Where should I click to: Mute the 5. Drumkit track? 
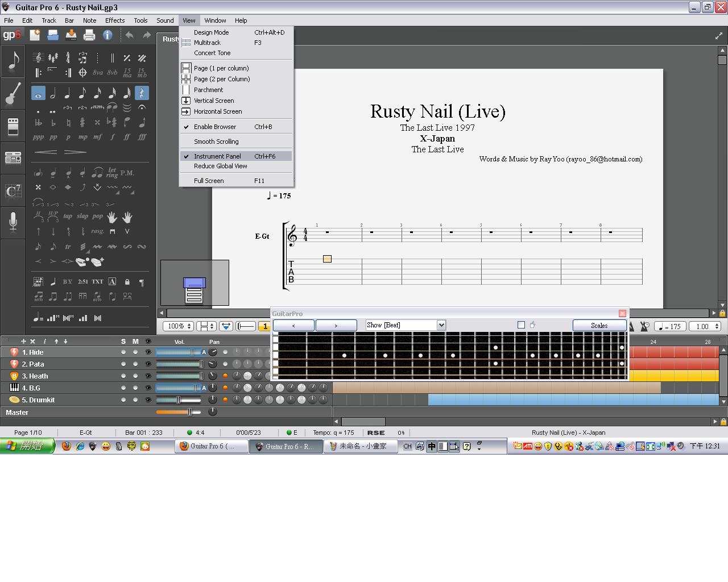pos(135,400)
